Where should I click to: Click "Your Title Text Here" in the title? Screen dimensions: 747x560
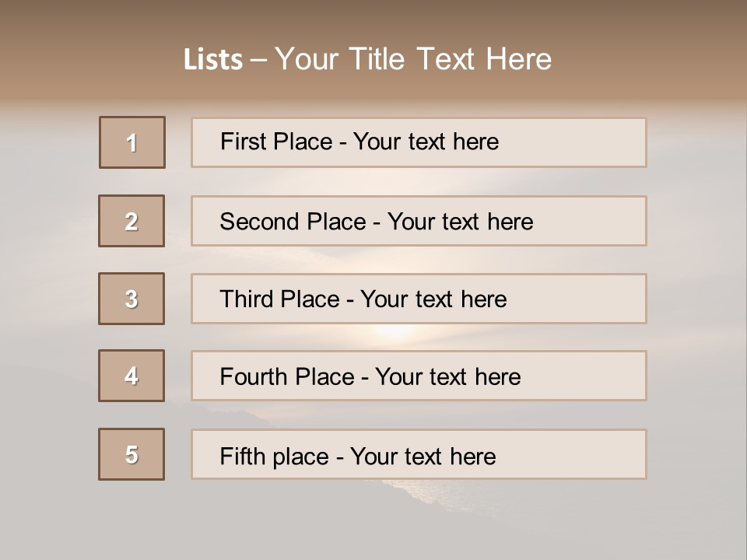pyautogui.click(x=413, y=59)
